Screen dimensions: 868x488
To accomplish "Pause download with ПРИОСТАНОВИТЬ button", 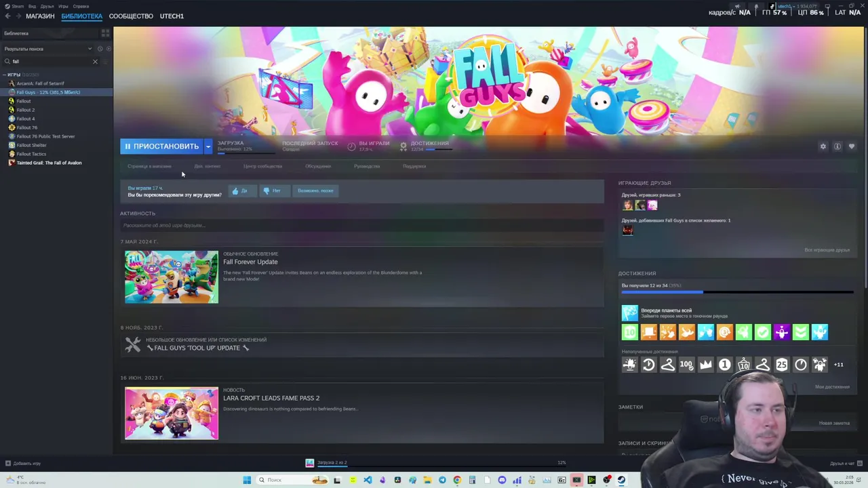I will click(162, 146).
